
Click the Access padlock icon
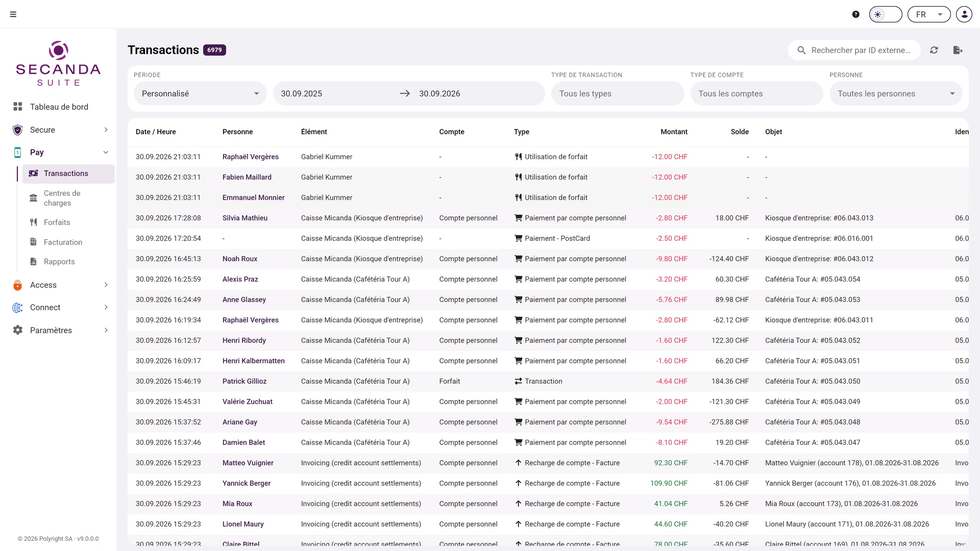(x=18, y=285)
